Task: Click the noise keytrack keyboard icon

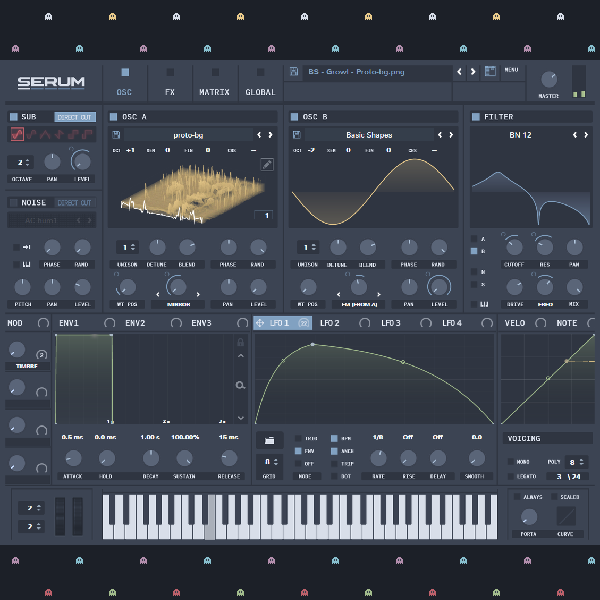Action: pos(26,264)
